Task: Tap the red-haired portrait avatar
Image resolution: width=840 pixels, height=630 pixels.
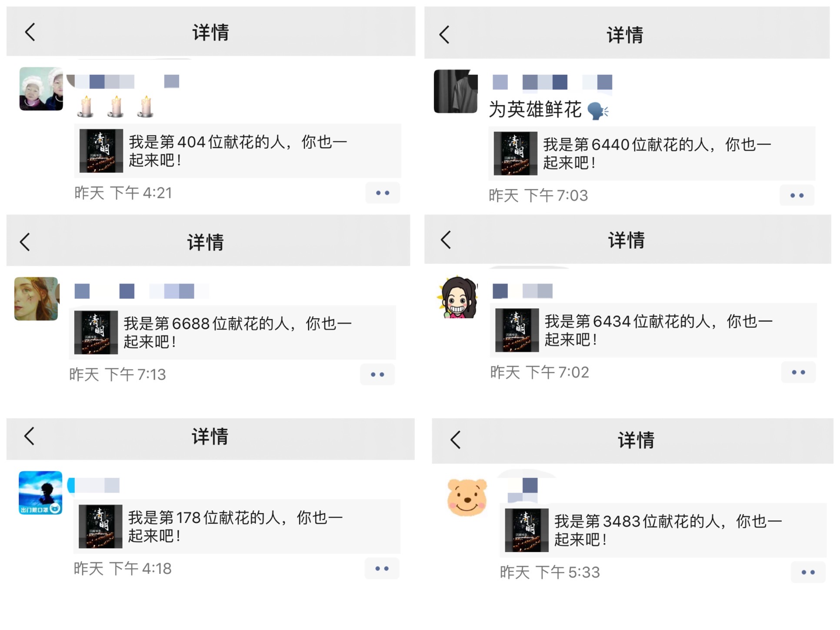Action: [36, 299]
